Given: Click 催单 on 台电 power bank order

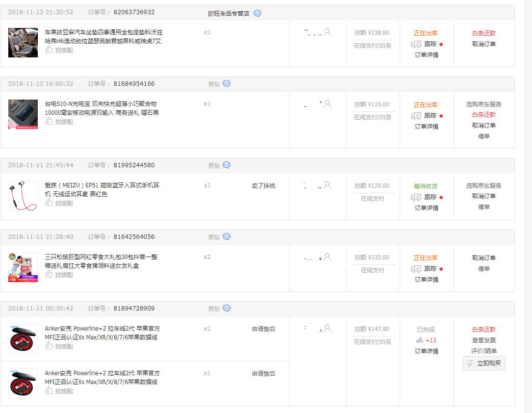Looking at the screenshot, I should coord(484,136).
